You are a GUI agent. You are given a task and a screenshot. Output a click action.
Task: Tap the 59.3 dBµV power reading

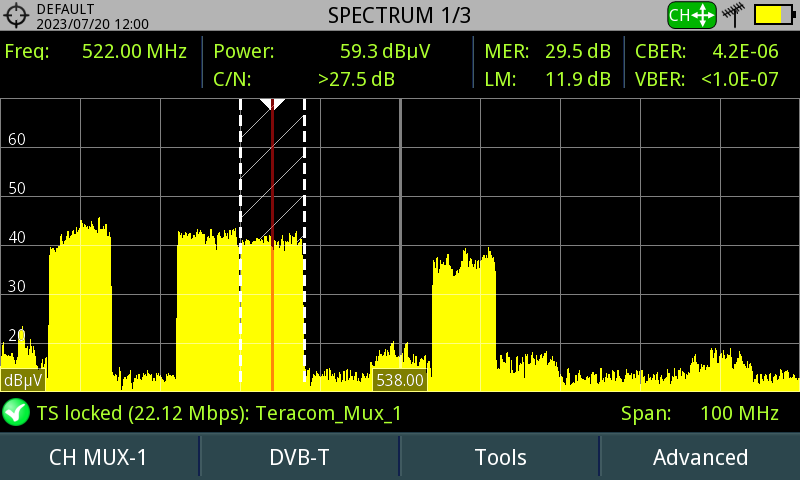click(385, 52)
